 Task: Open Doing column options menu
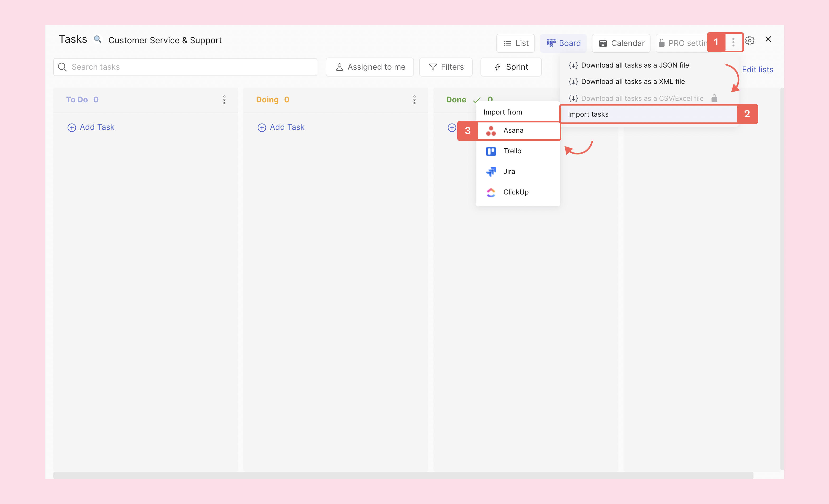pyautogui.click(x=414, y=99)
